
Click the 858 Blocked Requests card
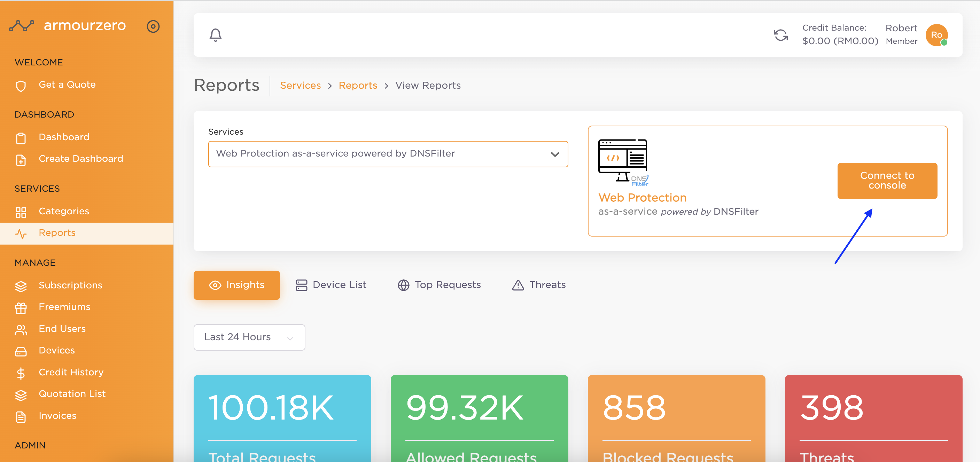click(676, 418)
